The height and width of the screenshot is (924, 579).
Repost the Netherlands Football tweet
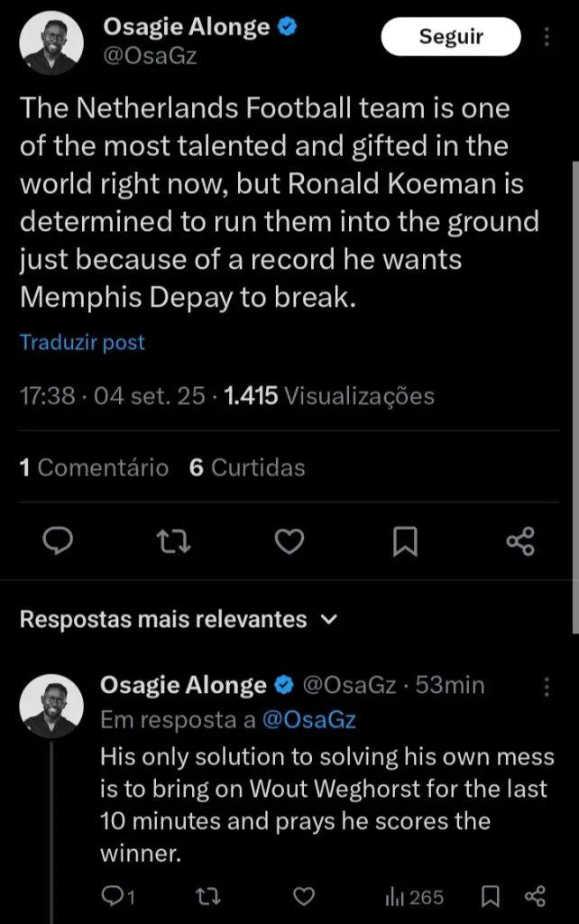point(173,540)
